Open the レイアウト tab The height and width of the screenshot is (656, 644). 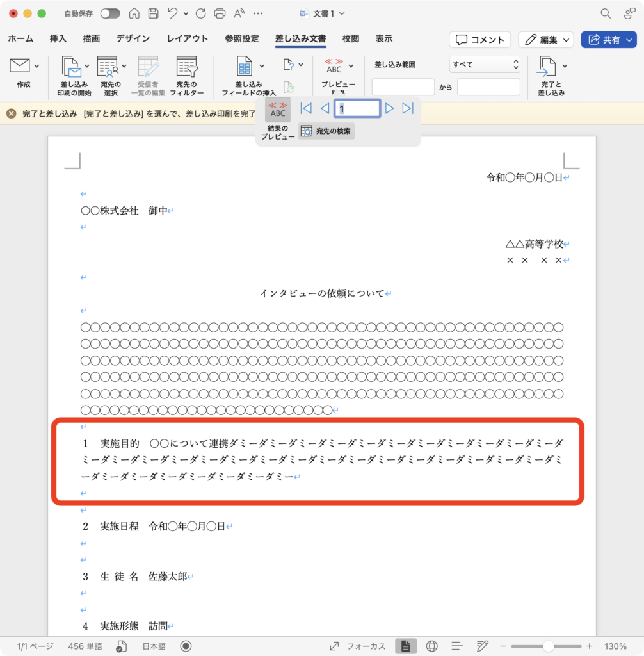click(187, 39)
